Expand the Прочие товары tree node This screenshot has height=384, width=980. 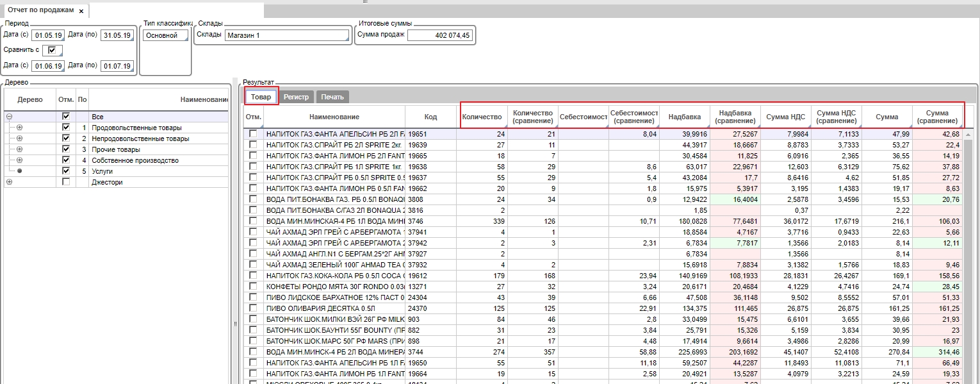19,149
